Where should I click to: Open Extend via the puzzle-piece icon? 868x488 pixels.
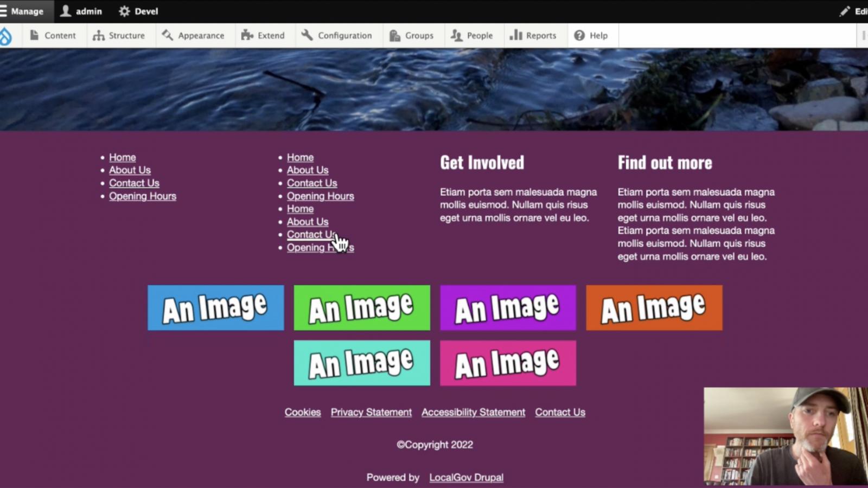pyautogui.click(x=247, y=35)
